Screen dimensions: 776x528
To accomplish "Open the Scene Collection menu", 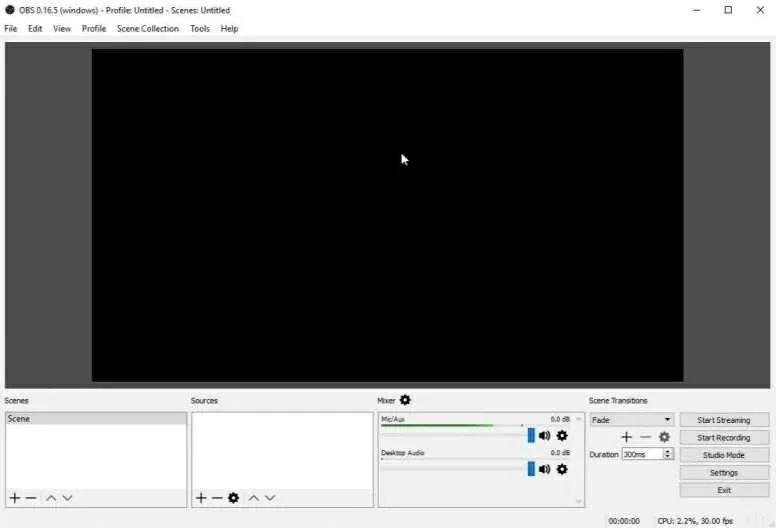I will (x=147, y=29).
